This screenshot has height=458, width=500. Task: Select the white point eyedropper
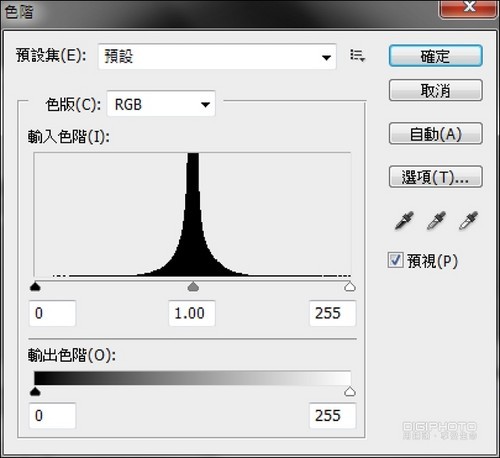468,221
